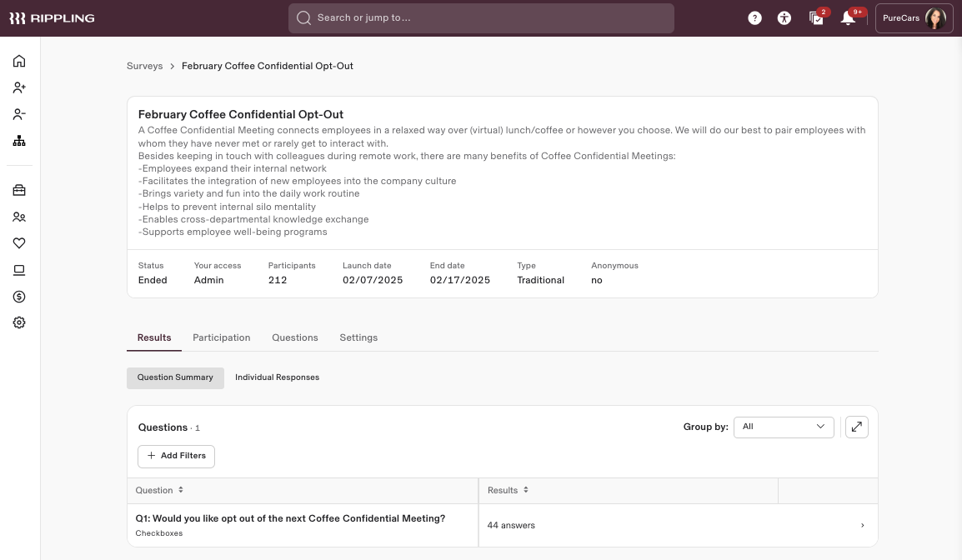This screenshot has height=560, width=962.
Task: Click the Search or jump to field
Action: [481, 18]
